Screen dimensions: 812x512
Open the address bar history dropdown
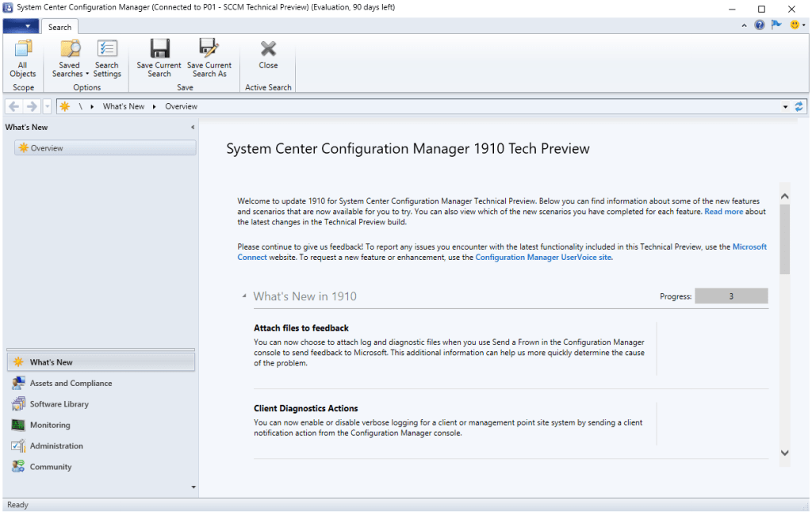[785, 106]
